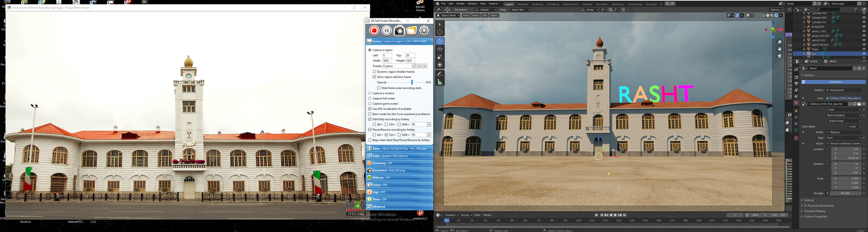
Task: Select the Cursor tool in Blender's toolbar
Action: (x=439, y=32)
